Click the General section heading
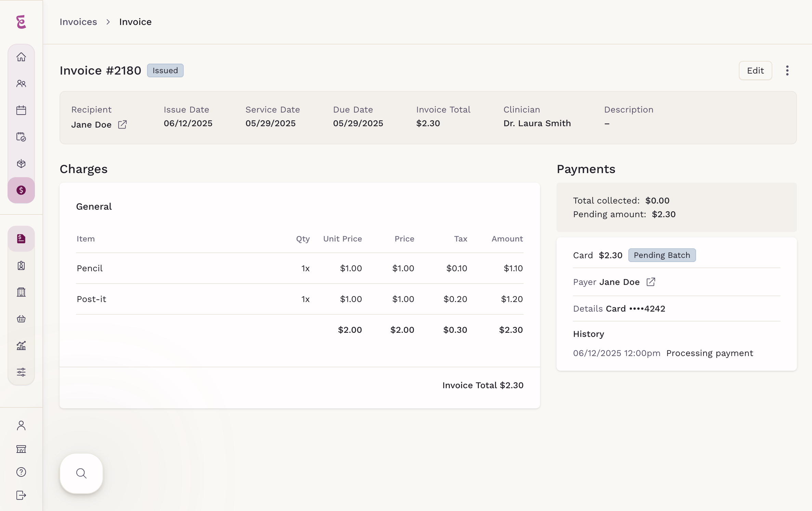The width and height of the screenshot is (812, 511). 94,207
